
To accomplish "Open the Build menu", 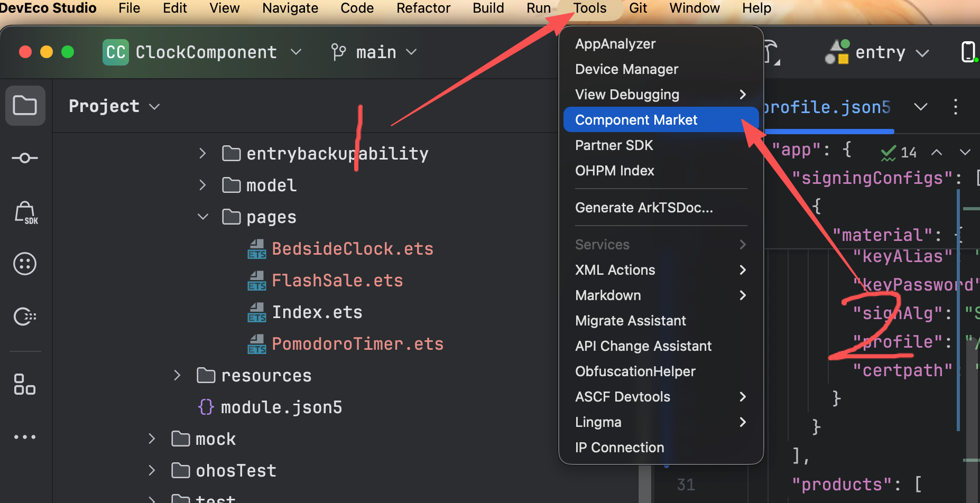I will [488, 8].
